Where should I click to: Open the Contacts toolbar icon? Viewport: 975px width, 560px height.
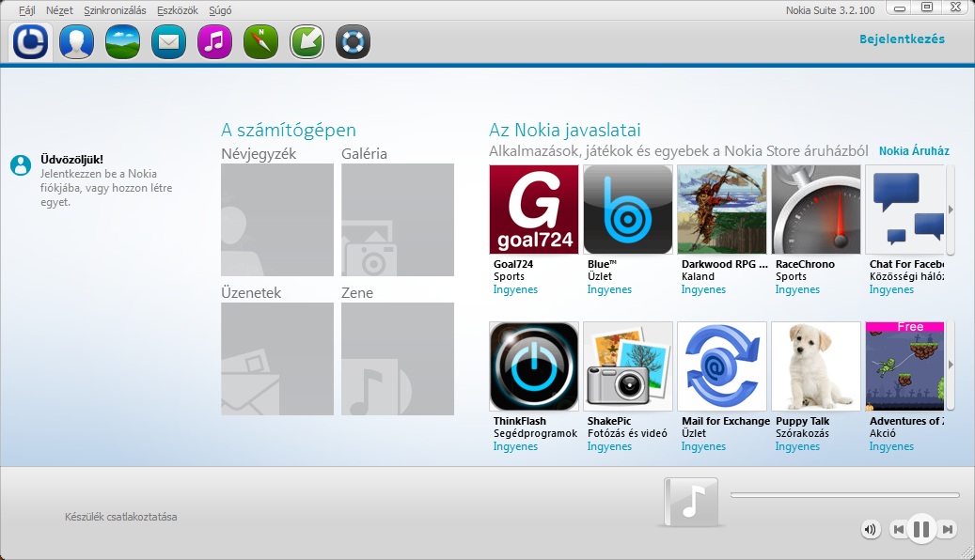click(76, 41)
